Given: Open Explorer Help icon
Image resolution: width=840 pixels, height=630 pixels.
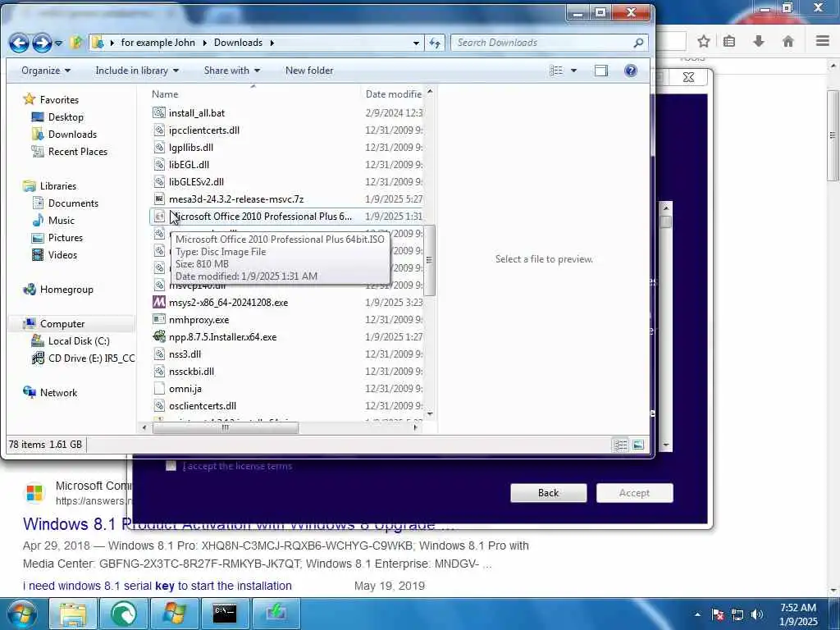Looking at the screenshot, I should 631,71.
